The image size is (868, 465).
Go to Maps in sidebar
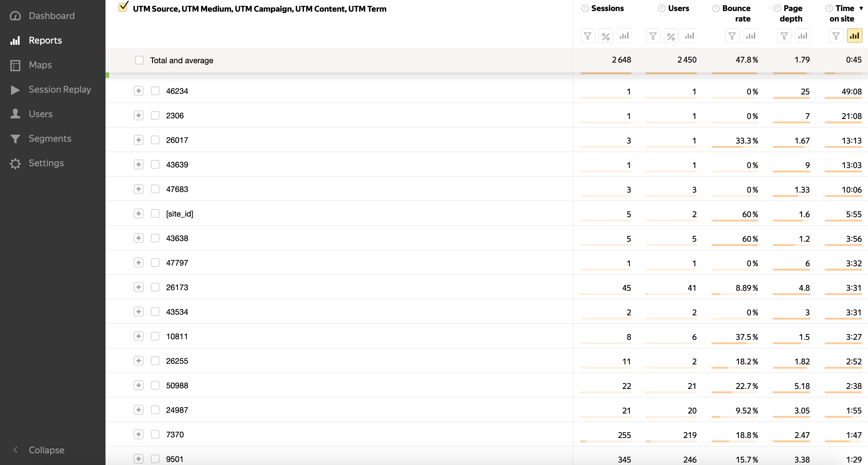[x=40, y=65]
